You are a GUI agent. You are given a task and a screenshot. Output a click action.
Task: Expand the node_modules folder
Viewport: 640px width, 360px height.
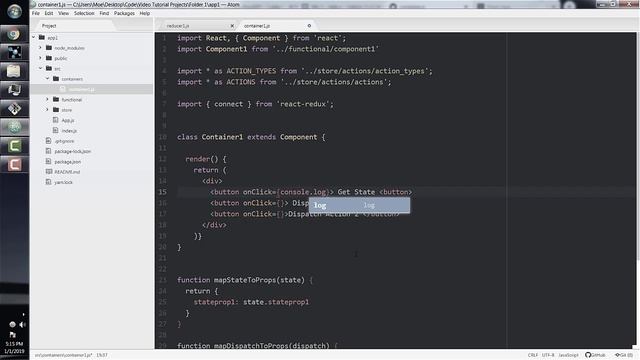coord(40,48)
